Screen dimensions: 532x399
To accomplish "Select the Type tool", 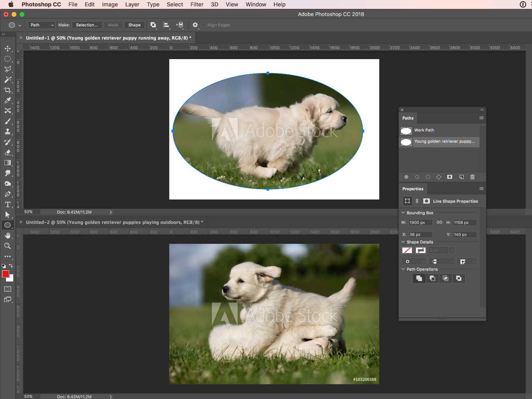I will coord(7,204).
